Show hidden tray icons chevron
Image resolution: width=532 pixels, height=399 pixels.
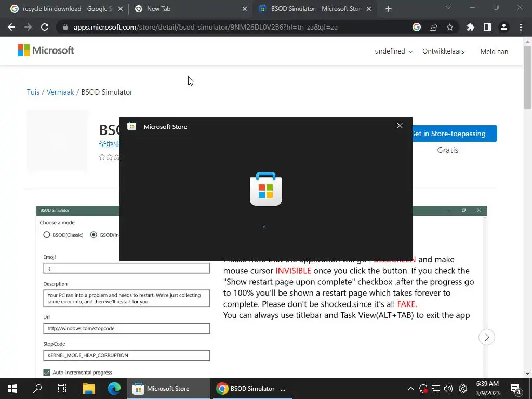[x=410, y=389]
